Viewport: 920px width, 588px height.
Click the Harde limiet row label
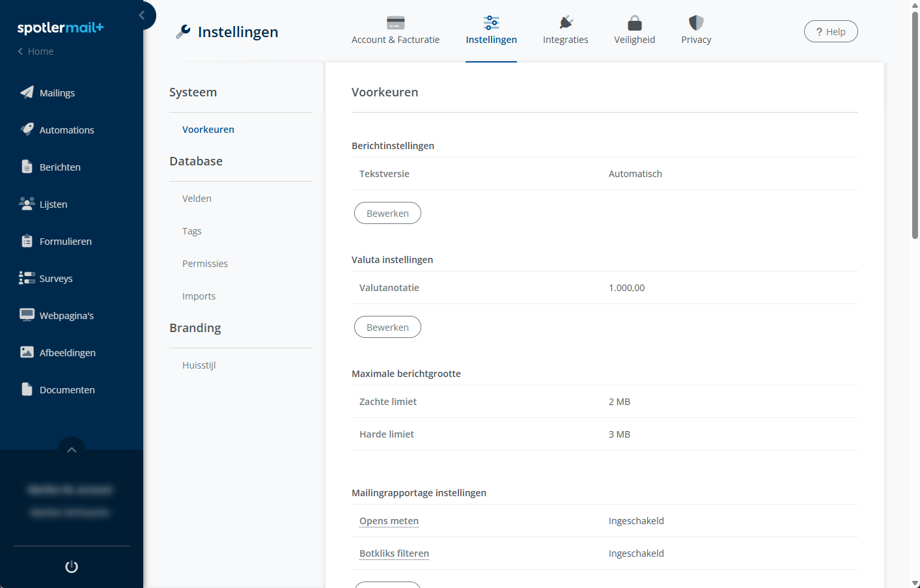click(387, 434)
